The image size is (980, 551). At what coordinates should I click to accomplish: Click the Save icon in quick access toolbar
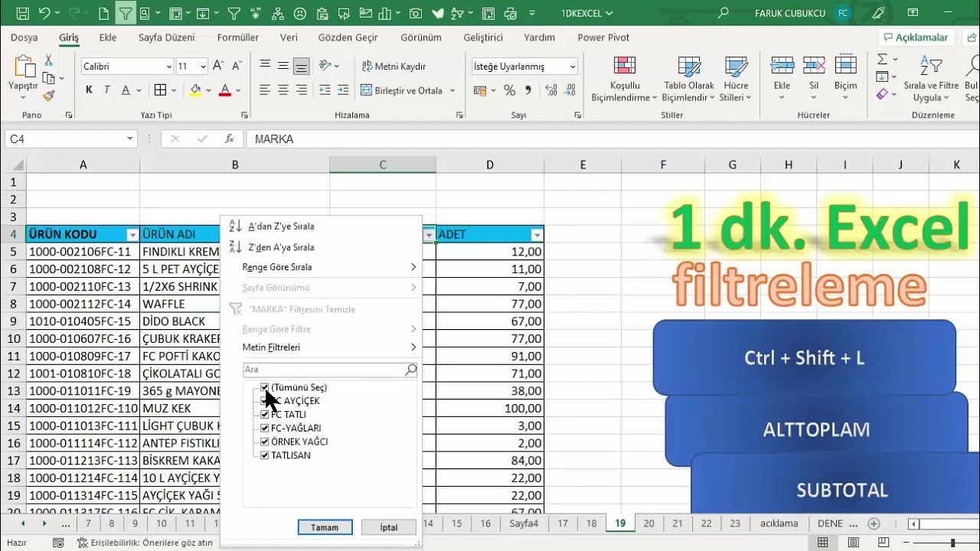click(x=22, y=13)
